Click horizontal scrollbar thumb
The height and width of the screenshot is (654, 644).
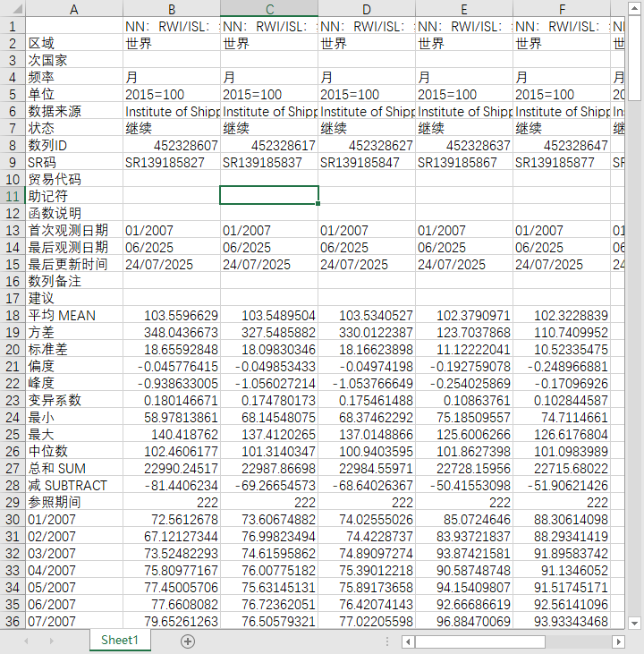coord(480,641)
